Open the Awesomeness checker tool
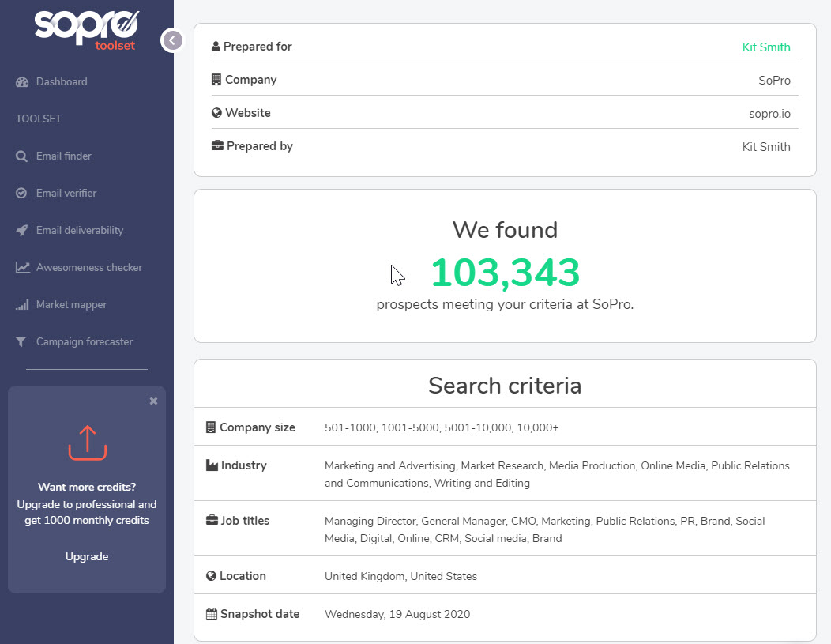This screenshot has width=831, height=644. [89, 268]
